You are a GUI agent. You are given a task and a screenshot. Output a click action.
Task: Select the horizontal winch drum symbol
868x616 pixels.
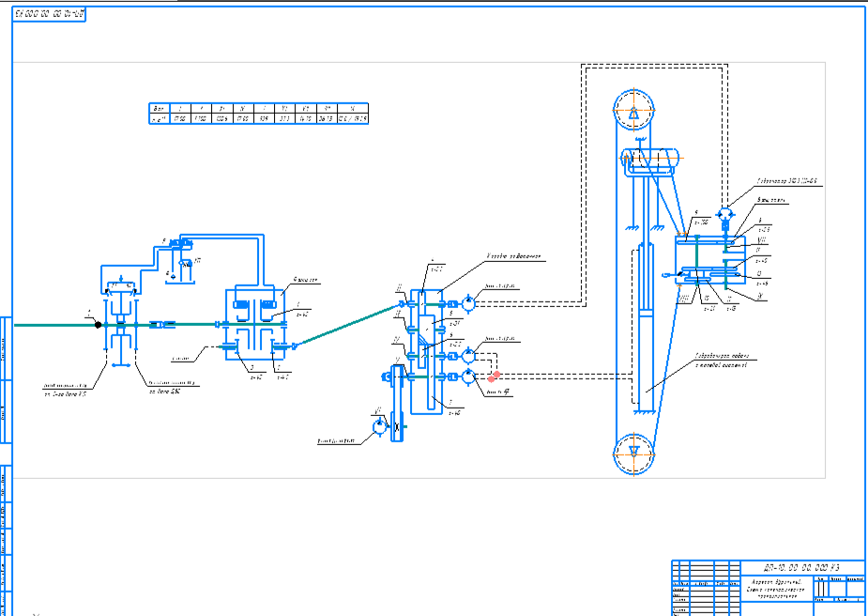(649, 161)
